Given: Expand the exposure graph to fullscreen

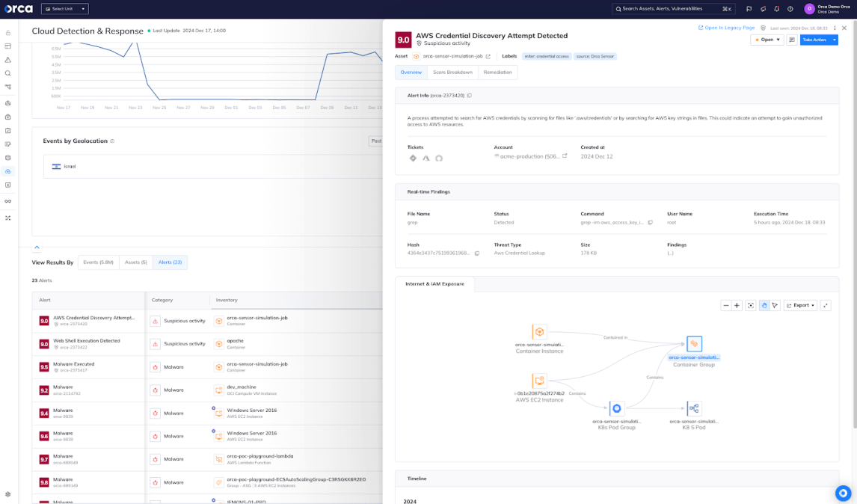Looking at the screenshot, I should [826, 305].
